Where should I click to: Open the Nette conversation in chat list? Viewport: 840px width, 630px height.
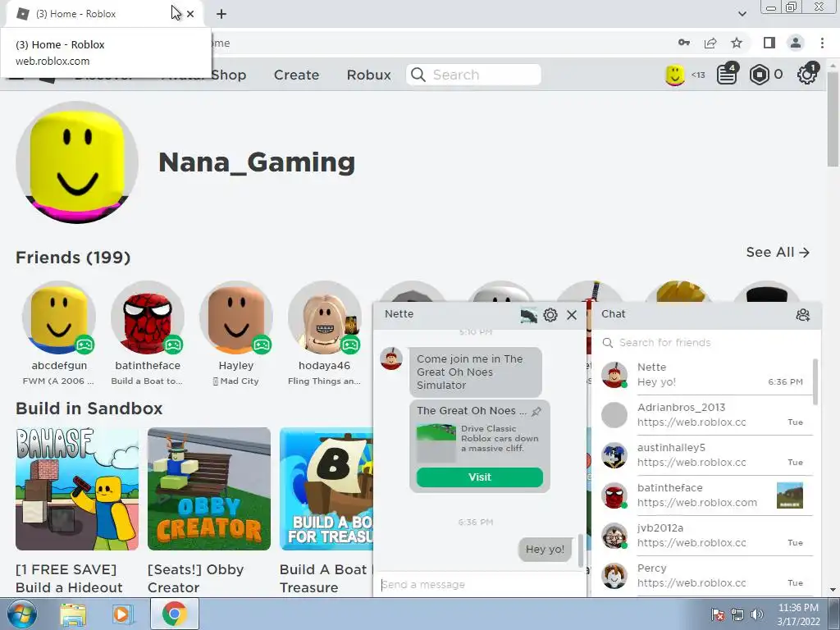click(703, 374)
